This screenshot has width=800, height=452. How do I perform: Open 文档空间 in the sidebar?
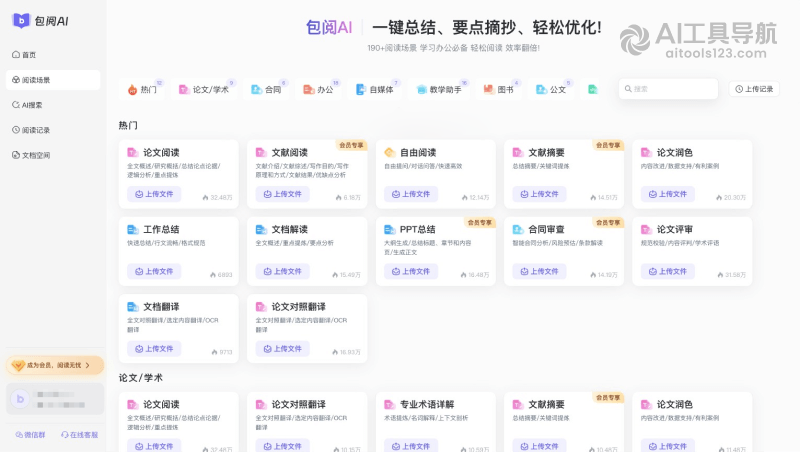tap(31, 155)
